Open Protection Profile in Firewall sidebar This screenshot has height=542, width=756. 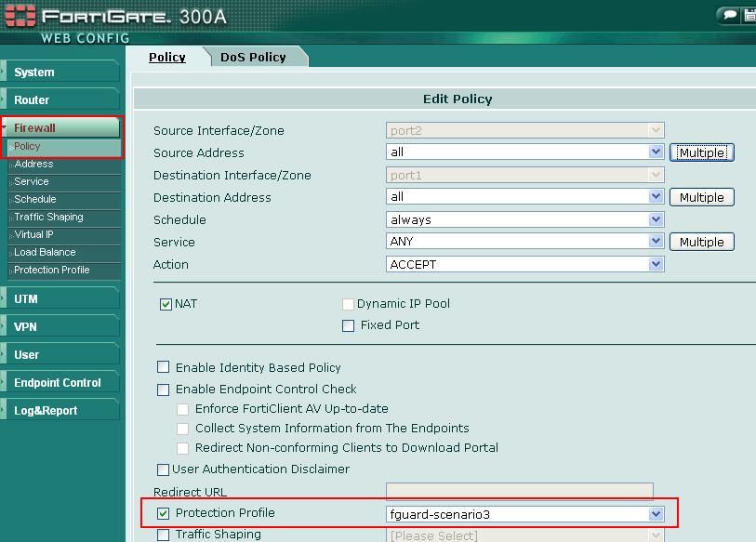(52, 270)
